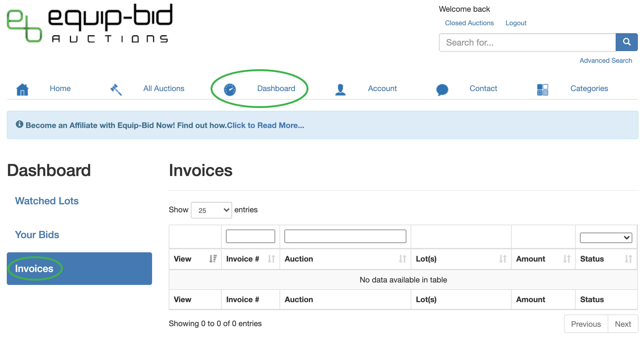Screen dimensions: 644x352
Task: Go to Next page of invoices
Action: pyautogui.click(x=622, y=324)
